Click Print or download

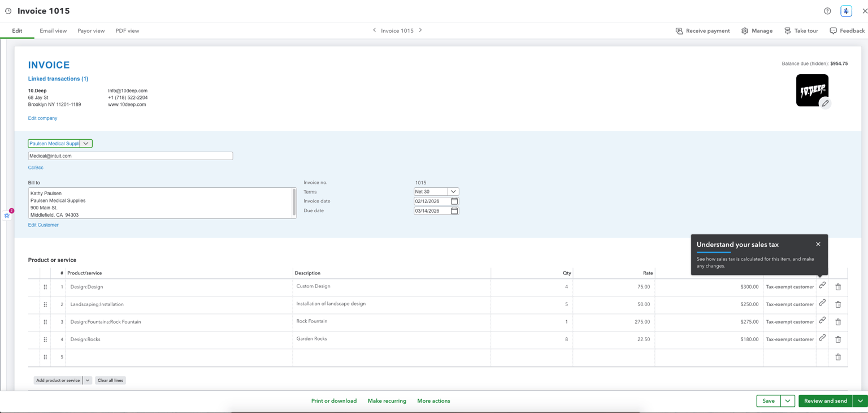[x=334, y=401]
